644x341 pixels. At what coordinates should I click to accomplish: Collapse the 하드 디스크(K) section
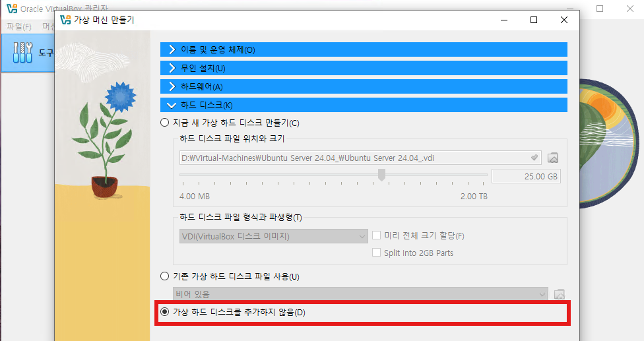pyautogui.click(x=364, y=105)
